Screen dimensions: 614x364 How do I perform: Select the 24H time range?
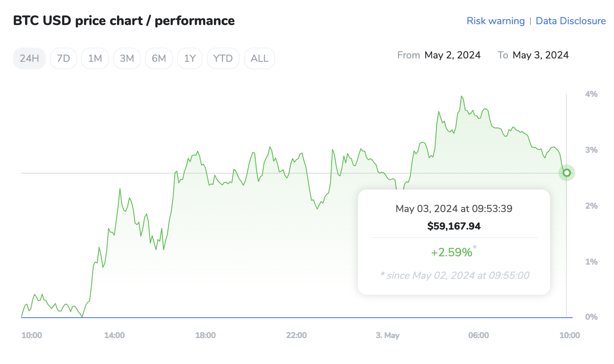coord(29,58)
